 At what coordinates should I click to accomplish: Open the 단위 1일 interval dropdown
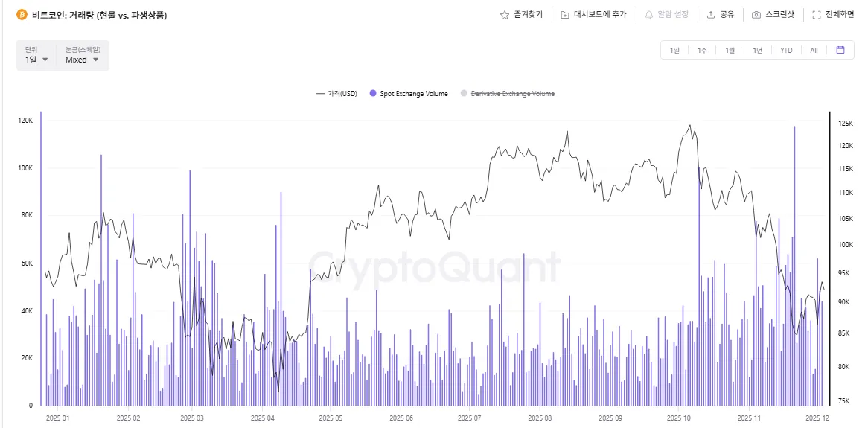(36, 60)
